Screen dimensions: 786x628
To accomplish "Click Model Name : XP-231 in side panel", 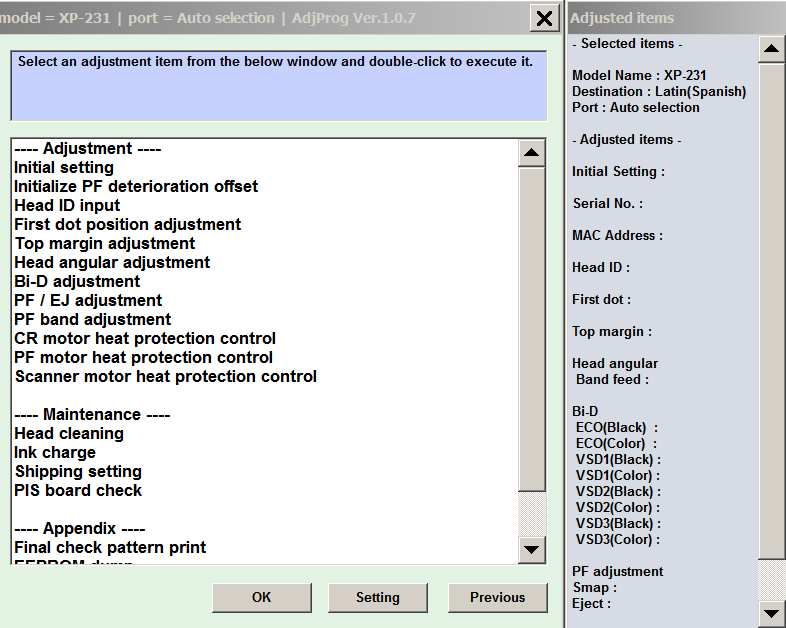I will pyautogui.click(x=639, y=76).
